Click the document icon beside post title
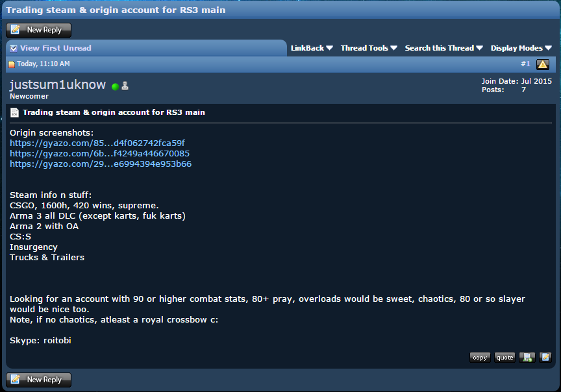The image size is (561, 392). tap(14, 113)
